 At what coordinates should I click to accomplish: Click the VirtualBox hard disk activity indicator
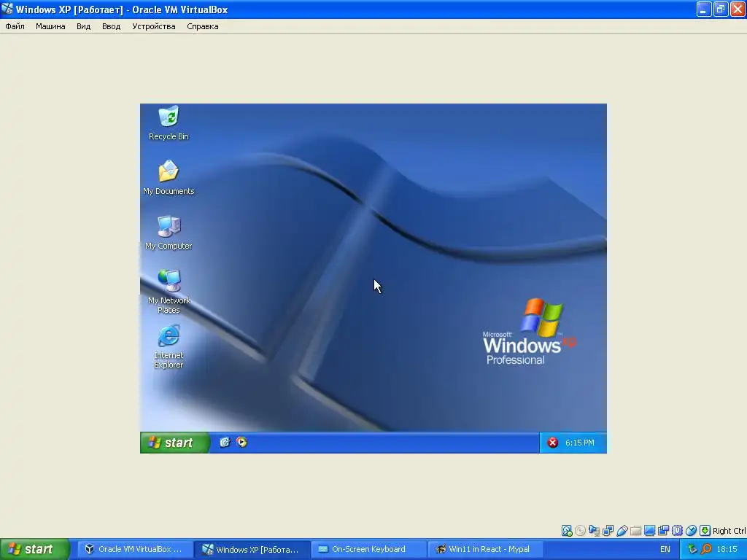[x=566, y=531]
